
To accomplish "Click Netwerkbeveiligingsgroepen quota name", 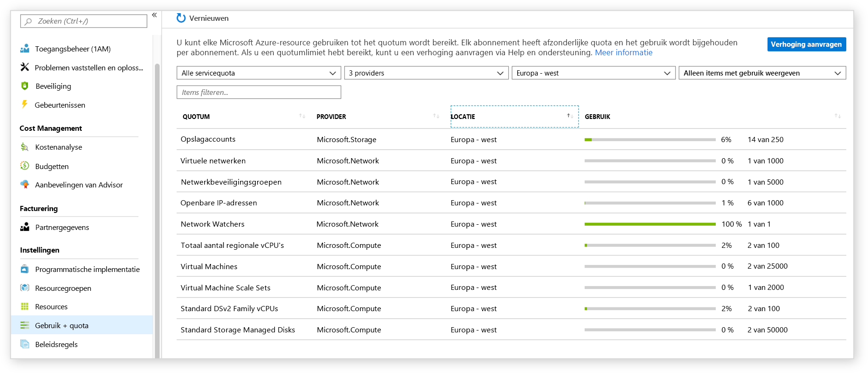I will click(x=231, y=182).
